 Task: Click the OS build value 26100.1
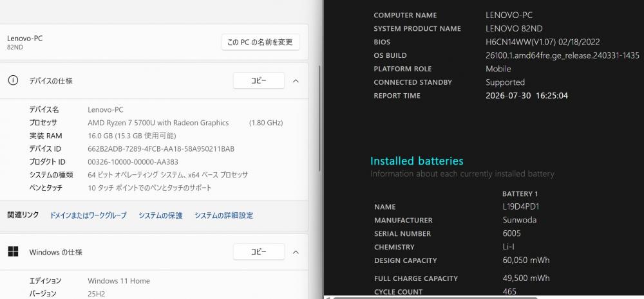coord(562,55)
